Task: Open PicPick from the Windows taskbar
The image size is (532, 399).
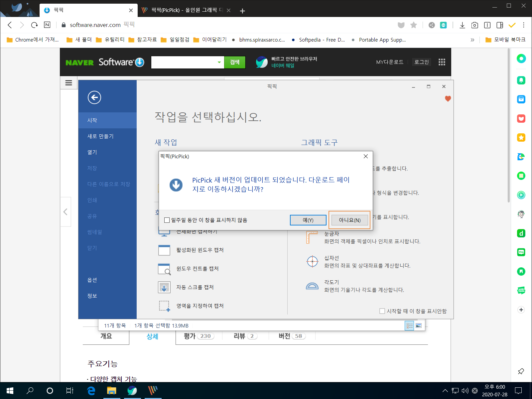Action: [x=153, y=390]
